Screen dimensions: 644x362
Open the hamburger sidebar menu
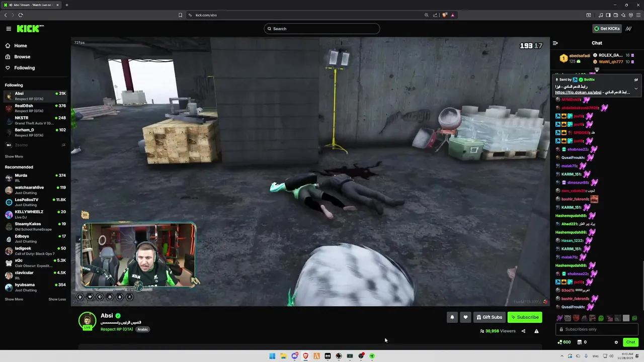[9, 29]
